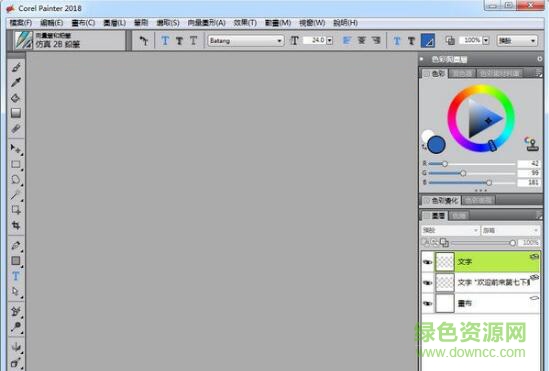Click the layer opacity slider
Viewport: 549px width, 371px height.
pos(484,243)
